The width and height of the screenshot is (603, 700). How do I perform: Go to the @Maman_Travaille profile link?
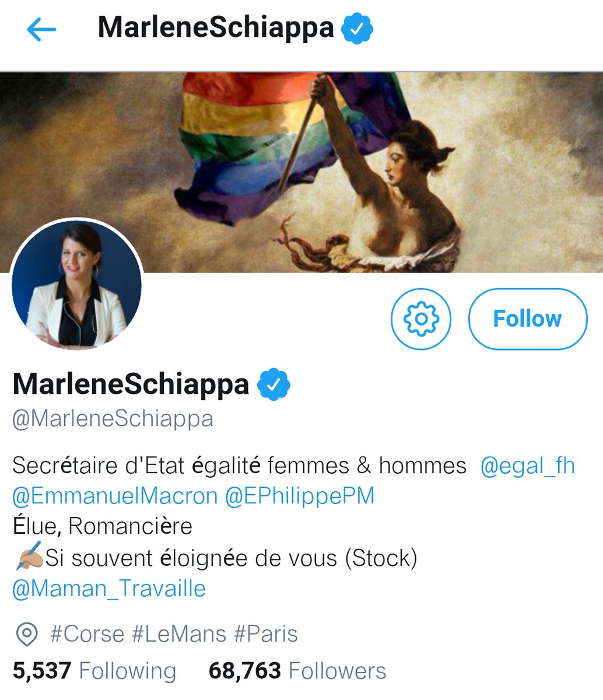[109, 588]
